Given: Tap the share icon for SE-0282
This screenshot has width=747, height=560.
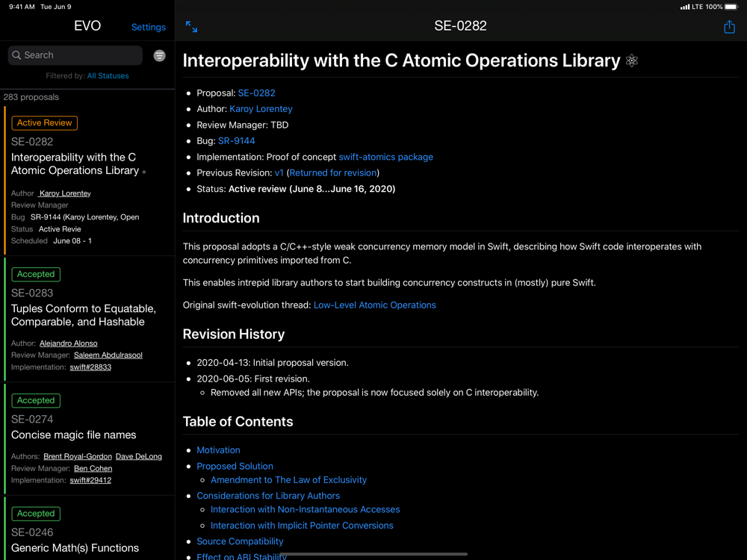Looking at the screenshot, I should point(729,27).
